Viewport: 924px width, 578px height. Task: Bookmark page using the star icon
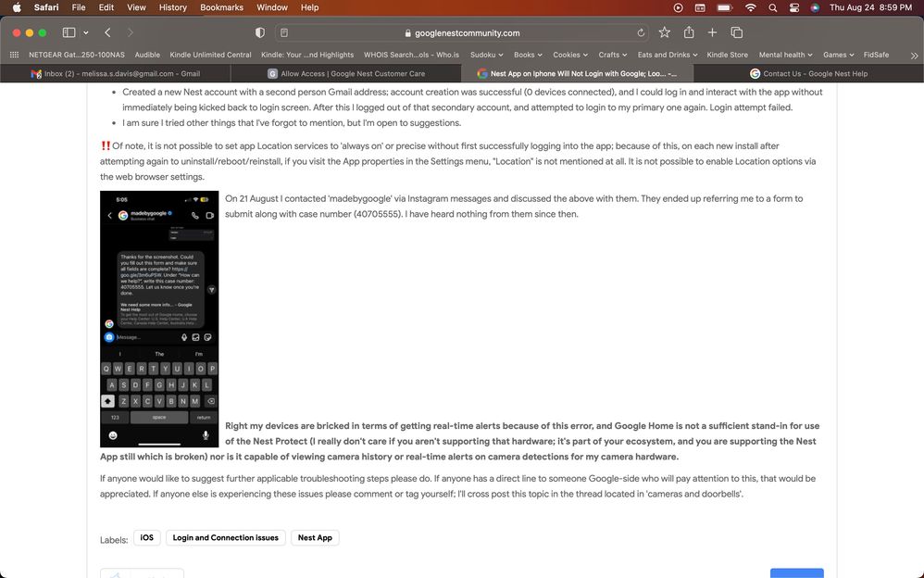664,32
